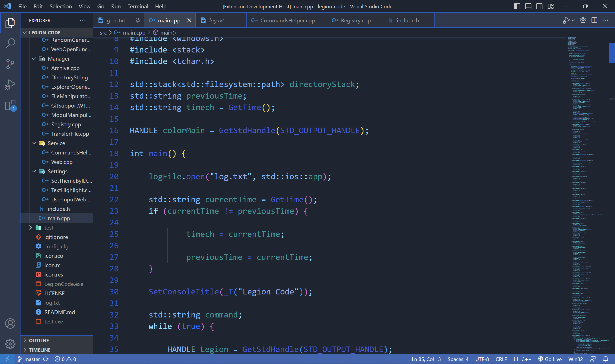Toggle the Primary Side Bar layout button
615x364 pixels.
click(x=517, y=6)
